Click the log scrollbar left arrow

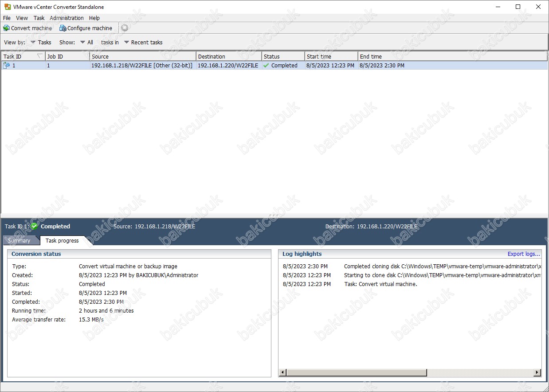(x=283, y=372)
